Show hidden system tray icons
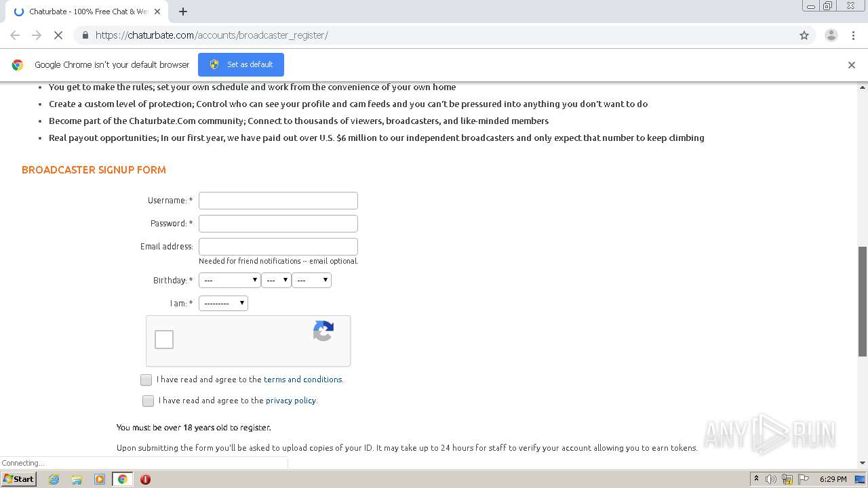868x488 pixels. click(x=756, y=479)
